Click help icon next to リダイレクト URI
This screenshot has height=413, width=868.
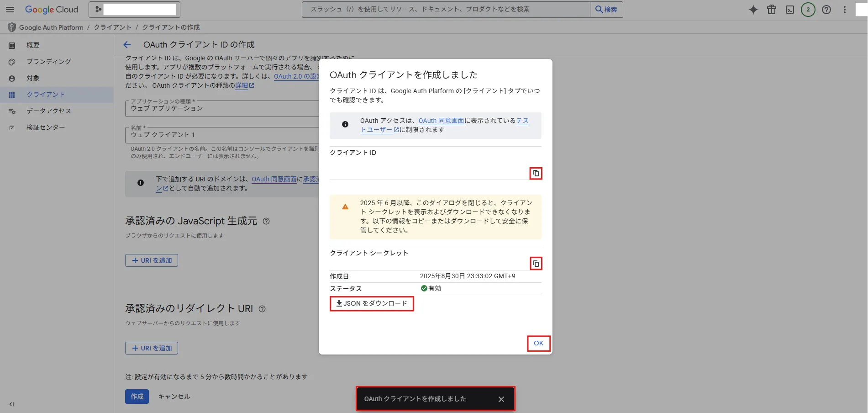(x=262, y=309)
